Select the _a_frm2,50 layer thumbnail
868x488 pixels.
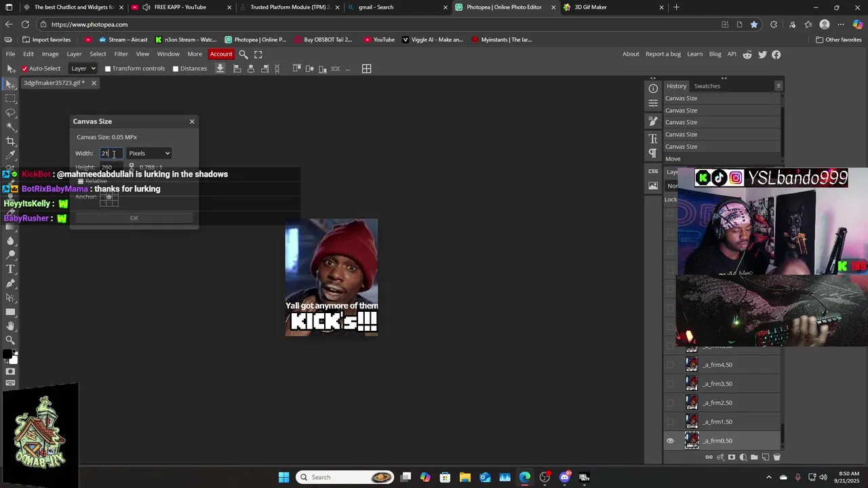692,403
